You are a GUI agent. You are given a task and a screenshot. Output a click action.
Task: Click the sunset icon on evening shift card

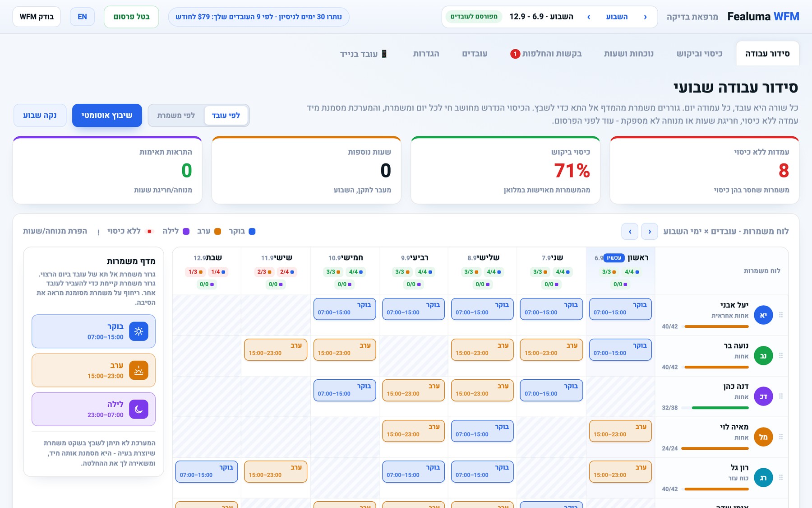138,370
